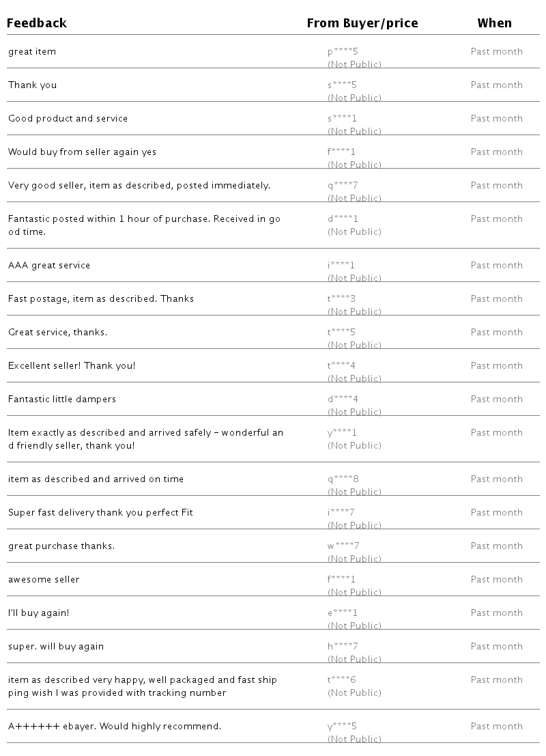
Task: Click buyer w****7 username
Action: point(343,546)
